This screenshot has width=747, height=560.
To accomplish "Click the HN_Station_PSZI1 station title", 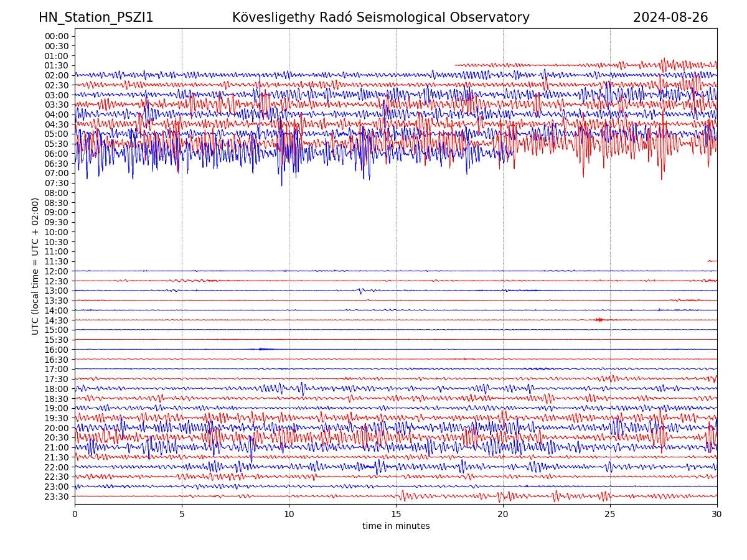I will (x=96, y=17).
